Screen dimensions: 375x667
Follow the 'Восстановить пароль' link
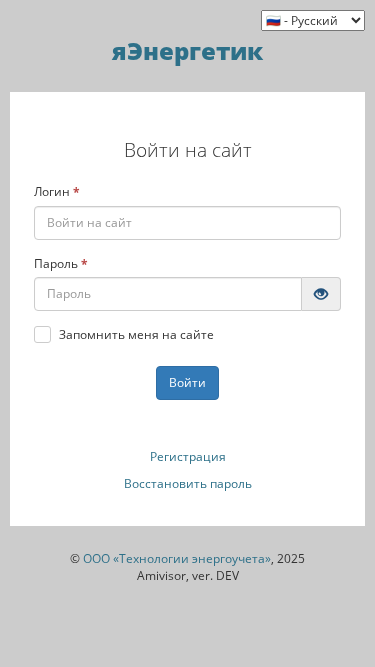click(188, 484)
